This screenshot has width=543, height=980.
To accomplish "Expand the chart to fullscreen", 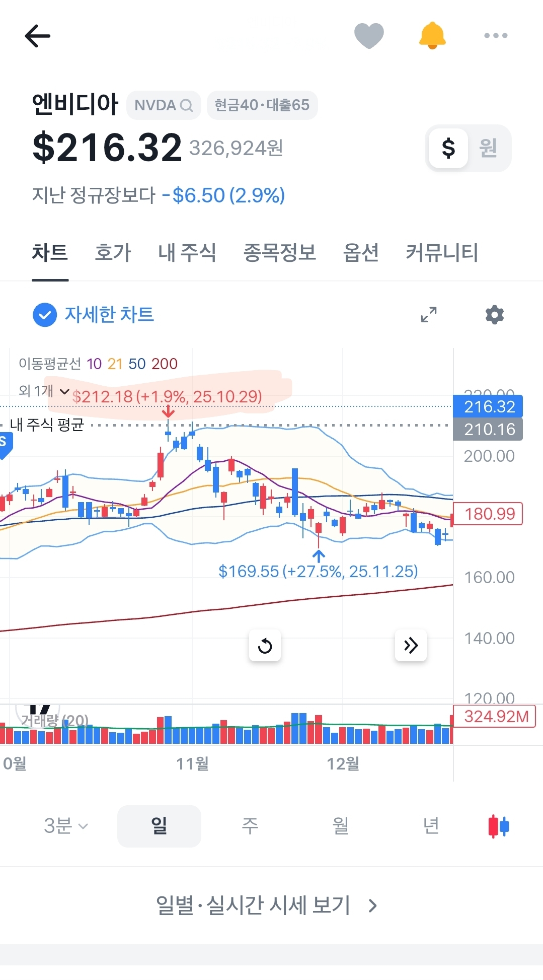I will pos(429,315).
